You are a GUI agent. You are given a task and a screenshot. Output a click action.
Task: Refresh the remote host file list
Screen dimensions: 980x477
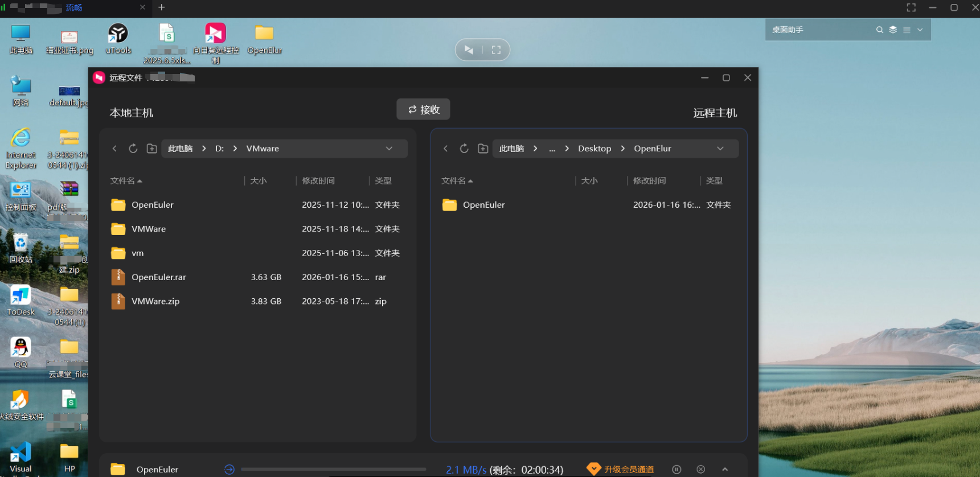pos(464,149)
